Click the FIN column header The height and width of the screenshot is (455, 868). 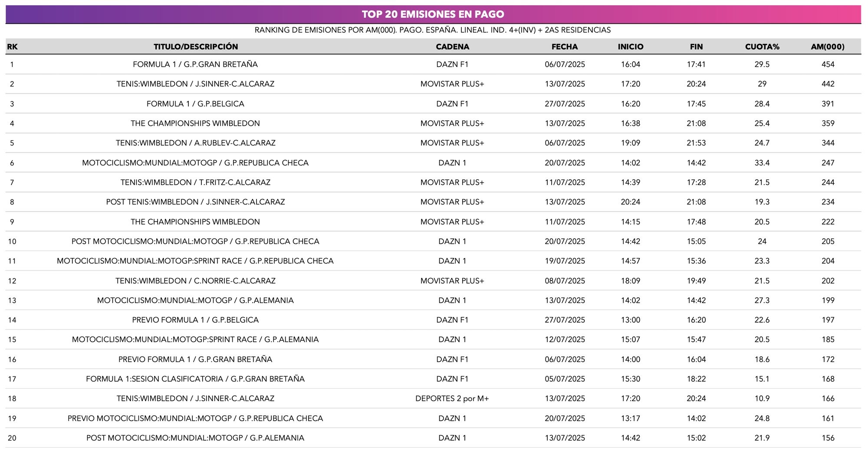tap(696, 47)
